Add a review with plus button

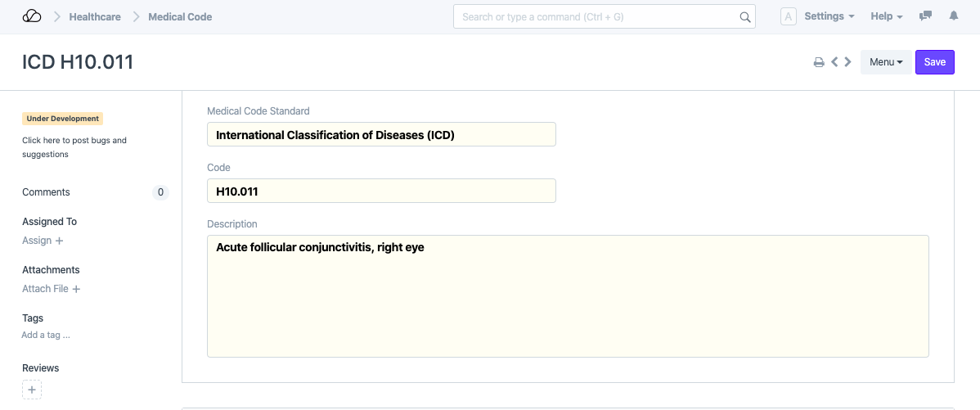[x=32, y=390]
